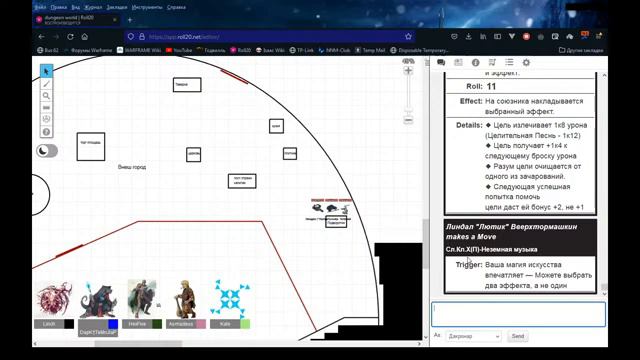Reload the current page
Viewport: 640px width, 360px height.
tap(70, 37)
